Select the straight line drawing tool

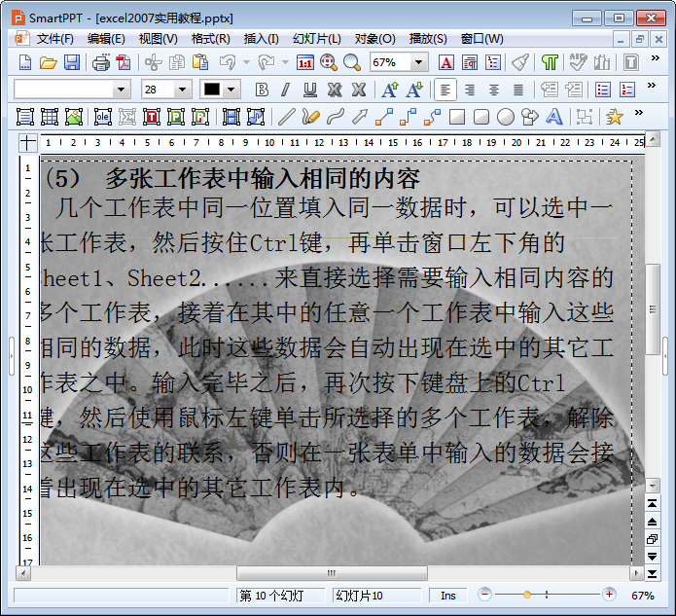click(286, 117)
